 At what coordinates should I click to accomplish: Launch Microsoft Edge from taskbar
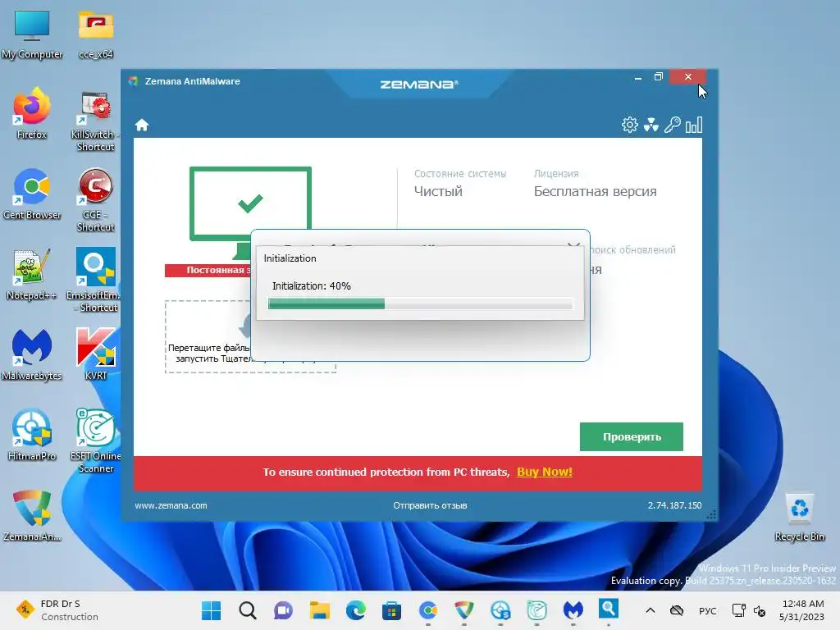(356, 610)
